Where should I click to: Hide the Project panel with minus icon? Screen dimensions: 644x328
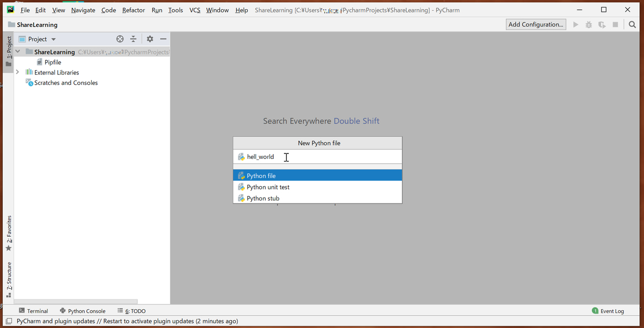click(163, 39)
